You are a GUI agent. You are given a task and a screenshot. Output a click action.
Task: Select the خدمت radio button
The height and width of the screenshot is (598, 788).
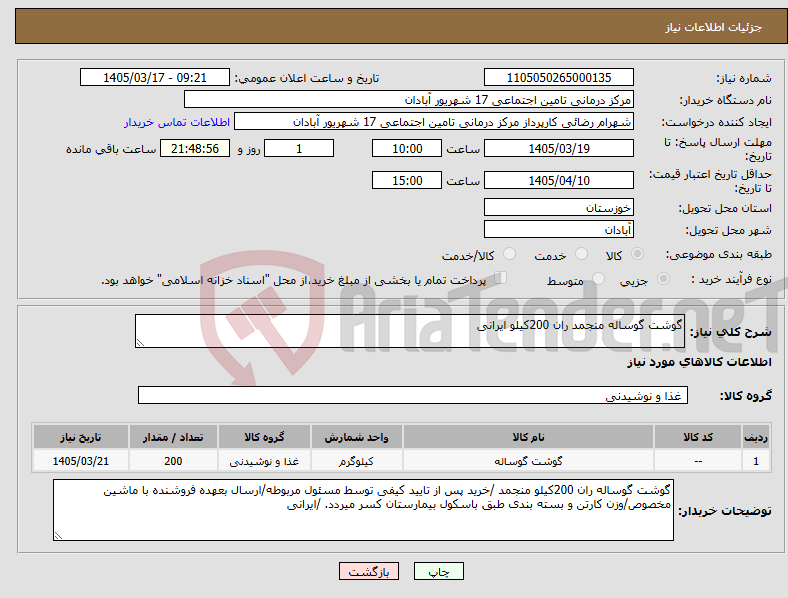point(581,254)
